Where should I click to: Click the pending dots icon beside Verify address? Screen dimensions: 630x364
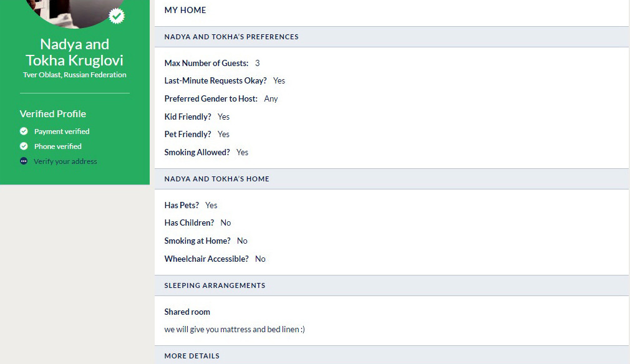coord(24,161)
